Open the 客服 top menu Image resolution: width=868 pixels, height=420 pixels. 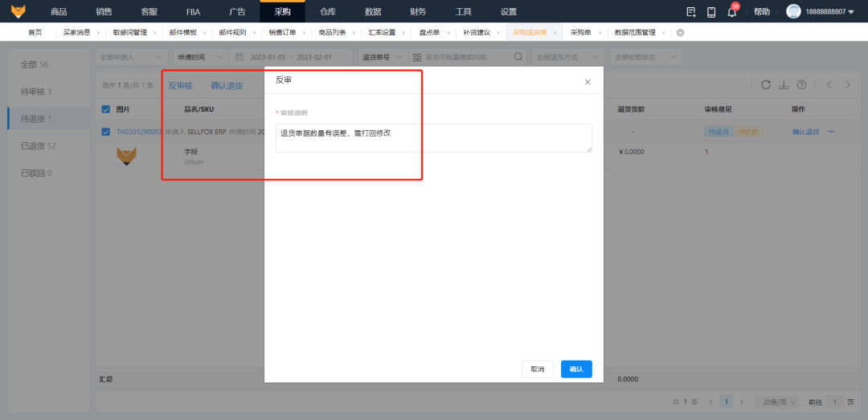pyautogui.click(x=149, y=11)
